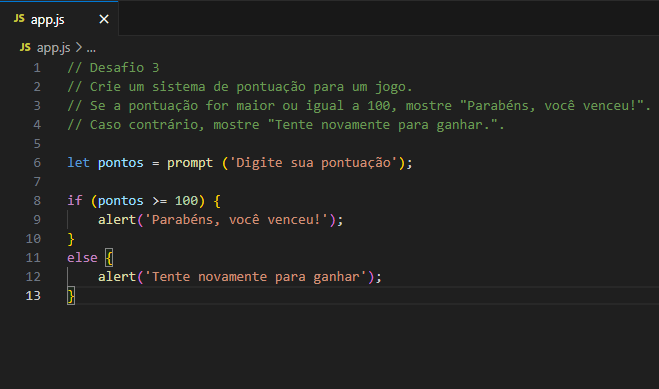Select the app.js editor tab
This screenshot has width=659, height=389.
click(59, 19)
